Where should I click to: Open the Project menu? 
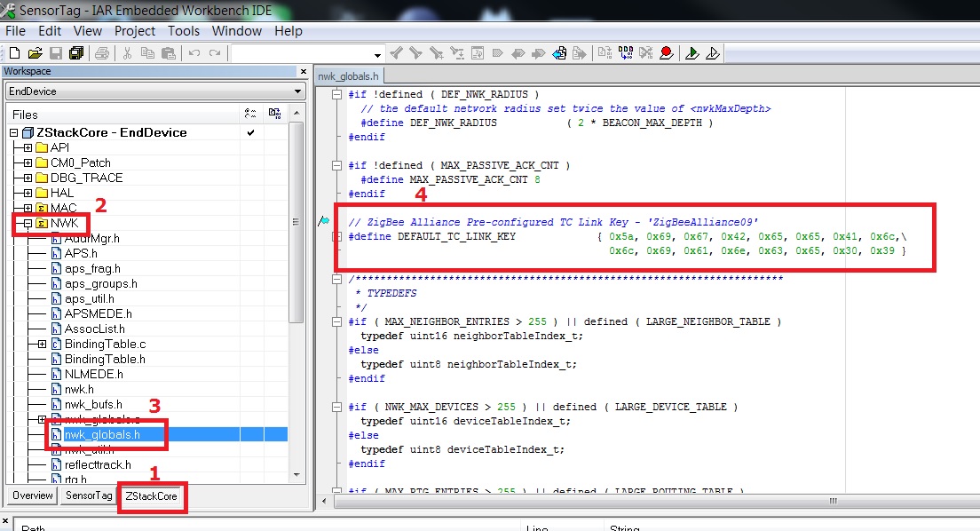click(x=134, y=31)
